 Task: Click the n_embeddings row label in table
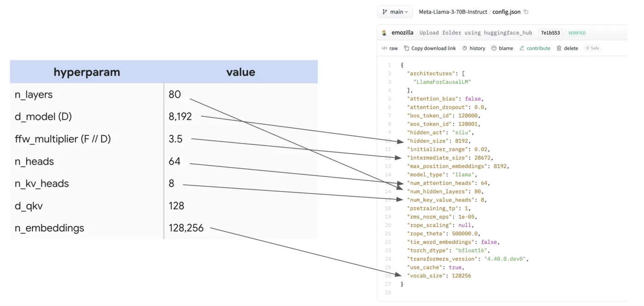point(49,228)
